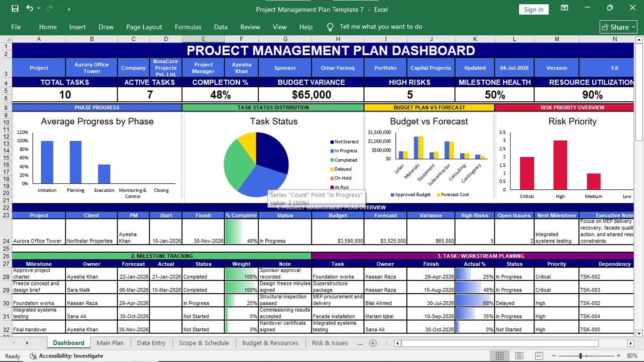This screenshot has width=644, height=362.
Task: Select the $65,000 budget variance cell
Action: [311, 95]
